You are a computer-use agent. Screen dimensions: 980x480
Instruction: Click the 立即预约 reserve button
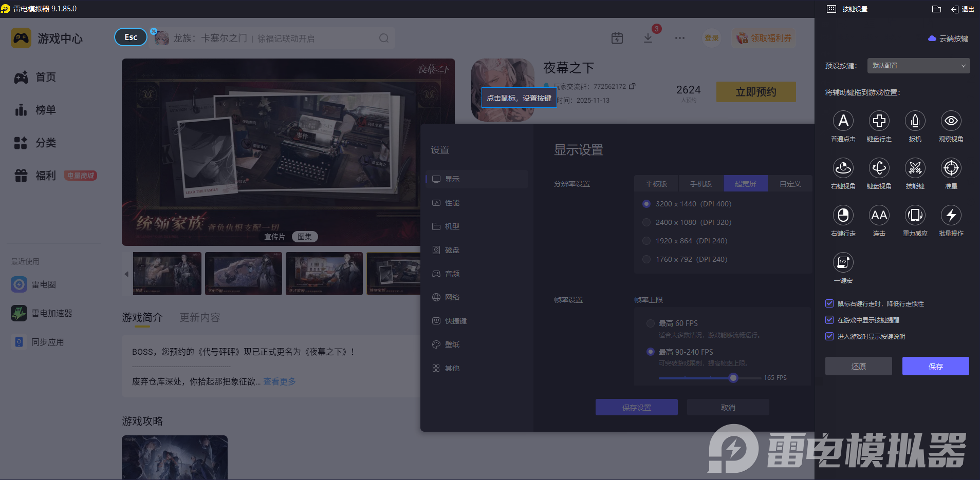pyautogui.click(x=756, y=92)
